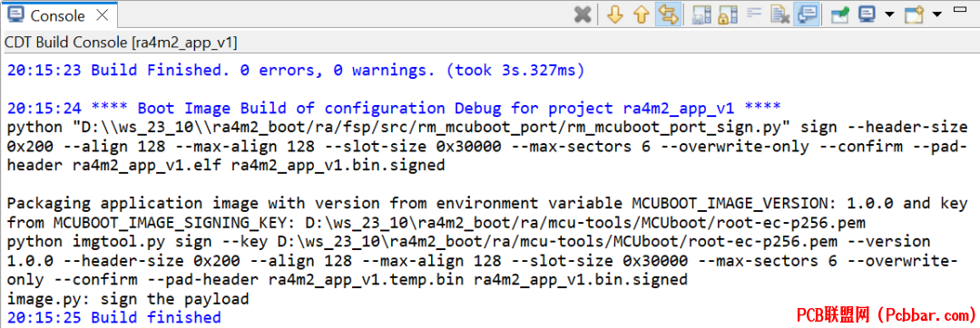Click the blue '20:15:25 Build finished' line
Image resolution: width=980 pixels, height=328 pixels.
click(114, 317)
